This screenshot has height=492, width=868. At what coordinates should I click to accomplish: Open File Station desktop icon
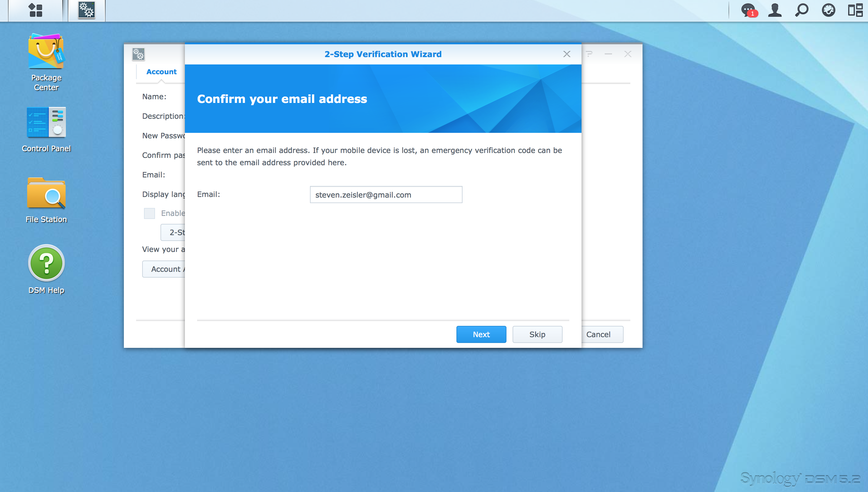[46, 200]
